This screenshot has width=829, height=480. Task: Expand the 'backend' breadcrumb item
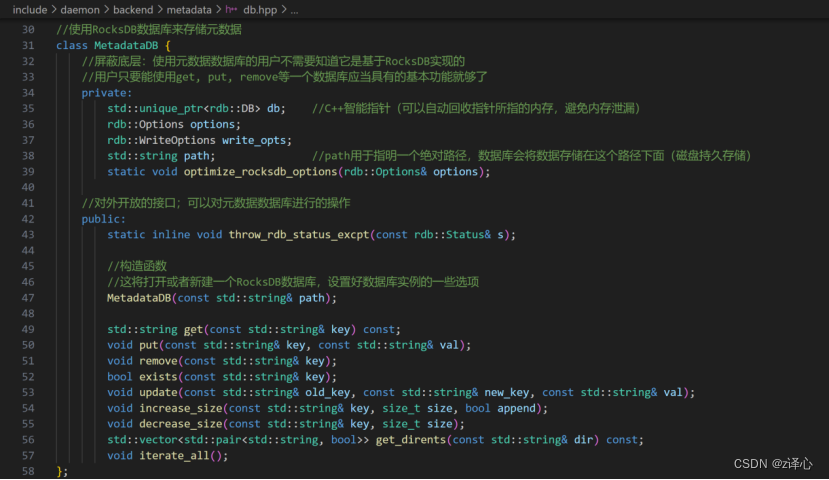133,9
